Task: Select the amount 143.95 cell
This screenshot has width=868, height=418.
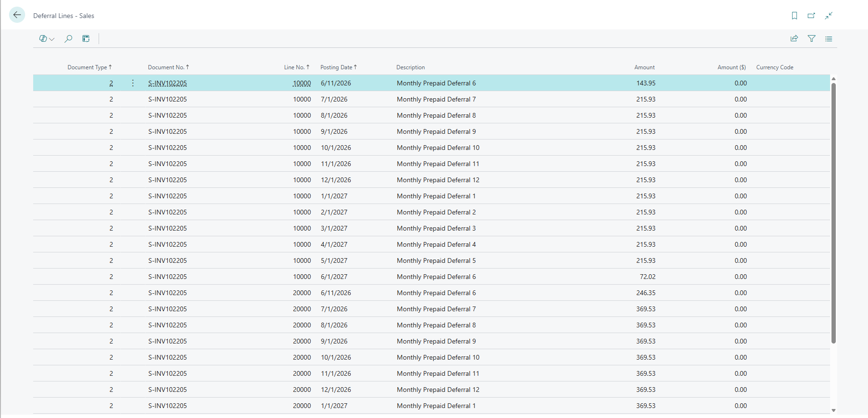Action: [x=646, y=83]
